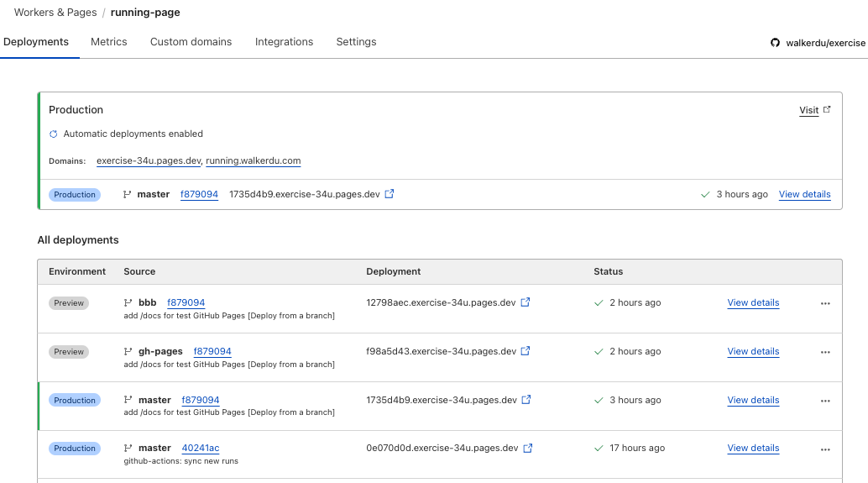The height and width of the screenshot is (483, 868).
Task: Expand three-dot menu for 40241ac deployment
Action: click(825, 449)
